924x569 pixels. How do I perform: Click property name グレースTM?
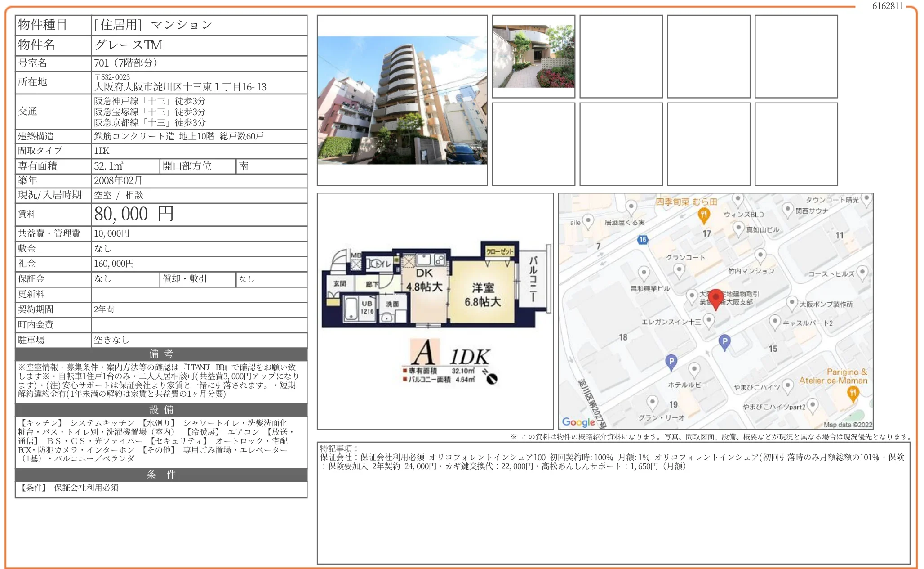pyautogui.click(x=129, y=45)
